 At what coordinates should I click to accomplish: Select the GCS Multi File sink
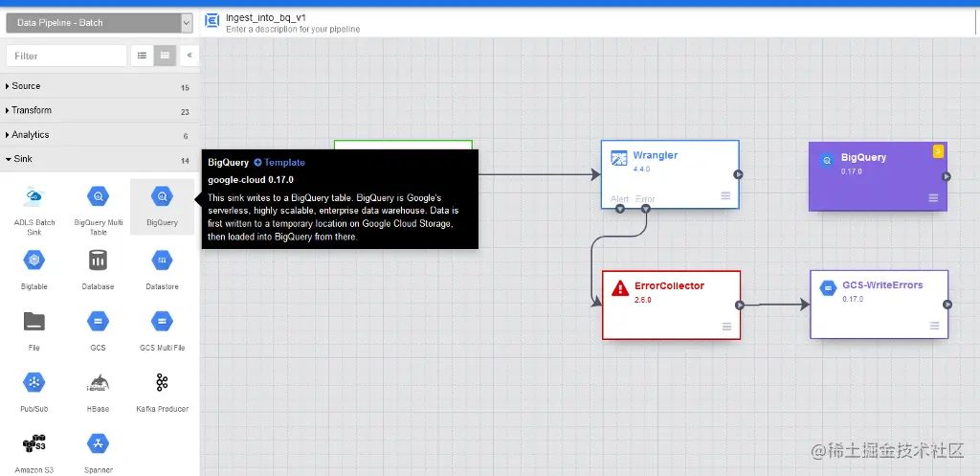coord(162,321)
